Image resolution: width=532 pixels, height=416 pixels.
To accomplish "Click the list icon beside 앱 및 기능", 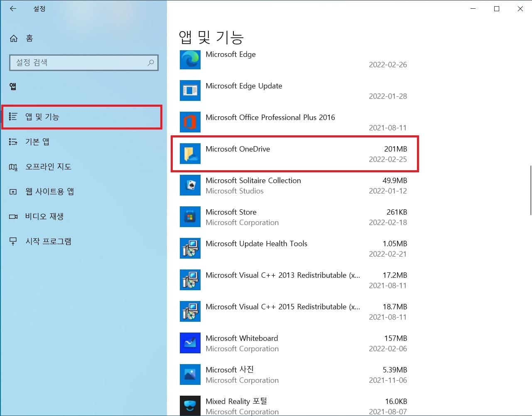I will tap(13, 117).
